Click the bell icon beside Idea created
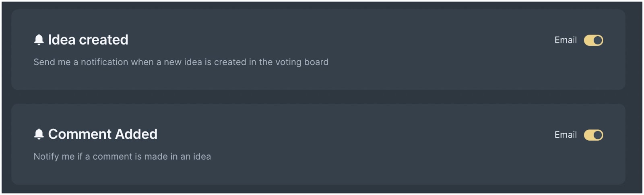 pyautogui.click(x=39, y=40)
